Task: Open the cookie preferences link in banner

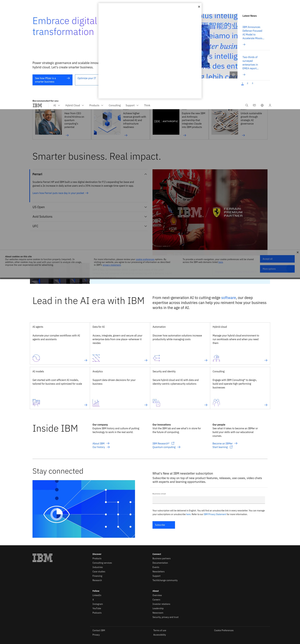Action: coord(145,259)
